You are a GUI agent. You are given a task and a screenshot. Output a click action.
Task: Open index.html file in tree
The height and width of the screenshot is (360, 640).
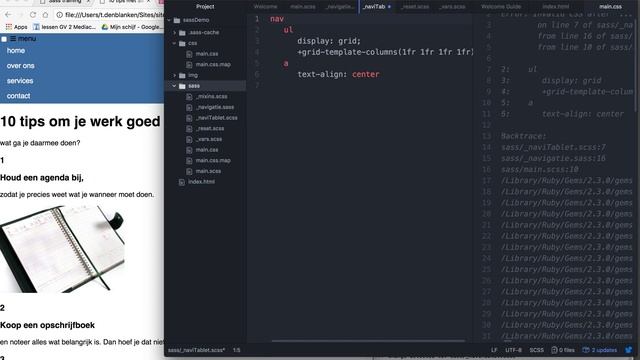click(x=201, y=182)
